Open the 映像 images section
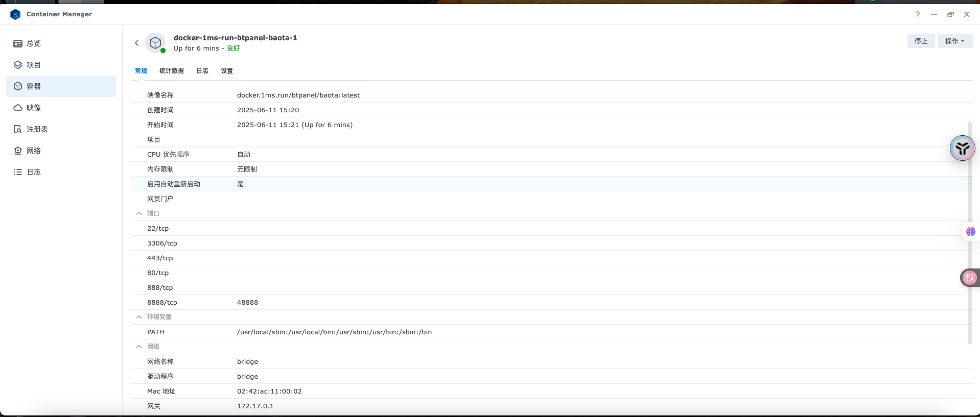Viewport: 980px width, 417px height. tap(61, 108)
